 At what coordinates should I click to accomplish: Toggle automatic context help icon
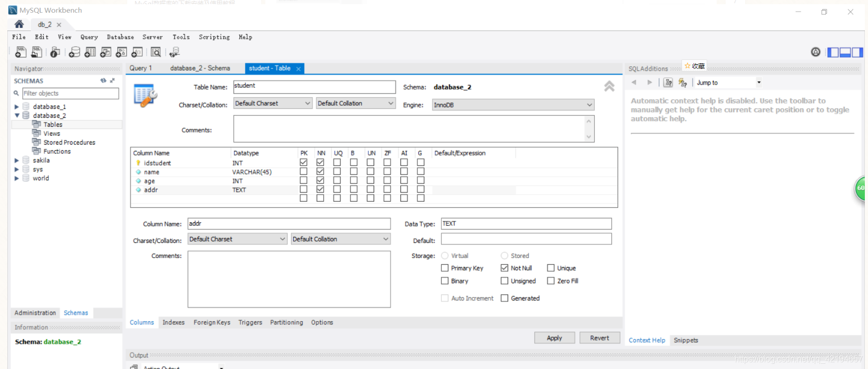point(683,83)
